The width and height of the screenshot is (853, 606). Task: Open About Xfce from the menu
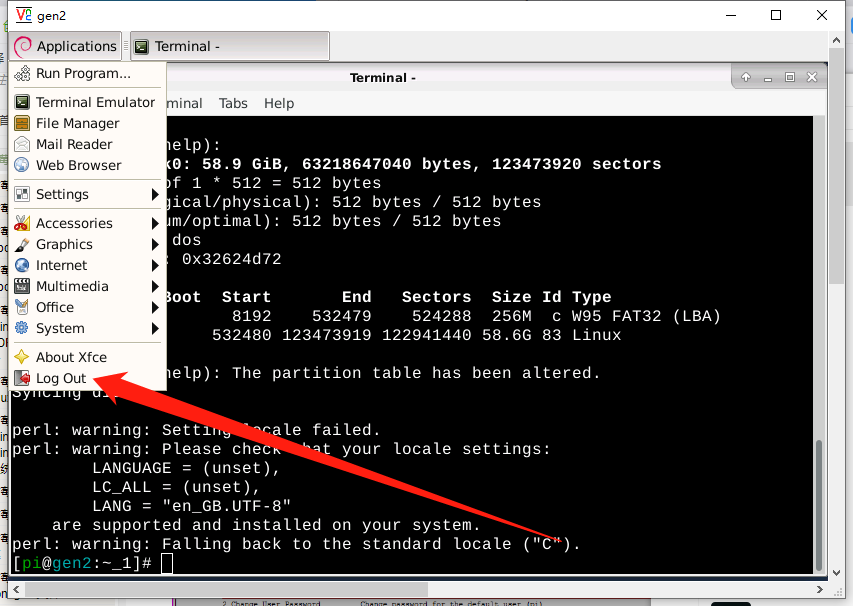click(88, 357)
